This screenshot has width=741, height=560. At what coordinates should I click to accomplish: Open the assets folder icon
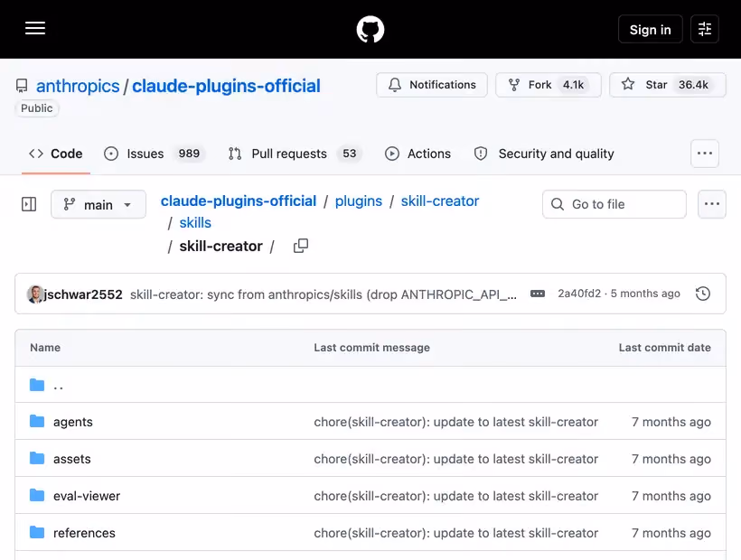click(x=37, y=458)
